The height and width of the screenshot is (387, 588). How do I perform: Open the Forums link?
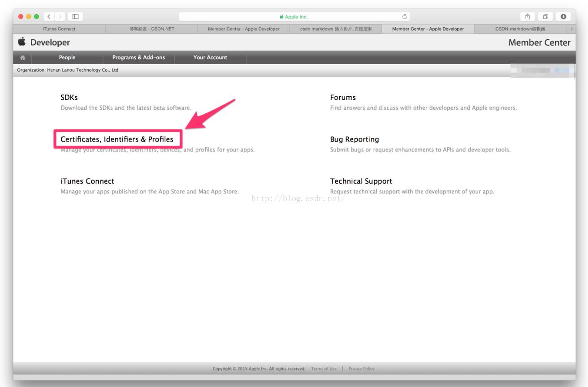[x=343, y=98]
